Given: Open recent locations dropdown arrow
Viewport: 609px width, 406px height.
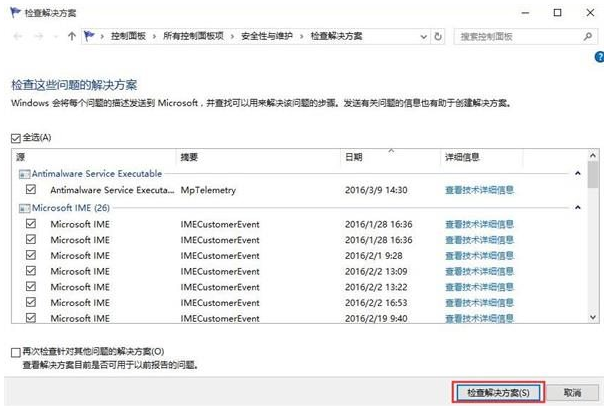Looking at the screenshot, I should tap(56, 37).
